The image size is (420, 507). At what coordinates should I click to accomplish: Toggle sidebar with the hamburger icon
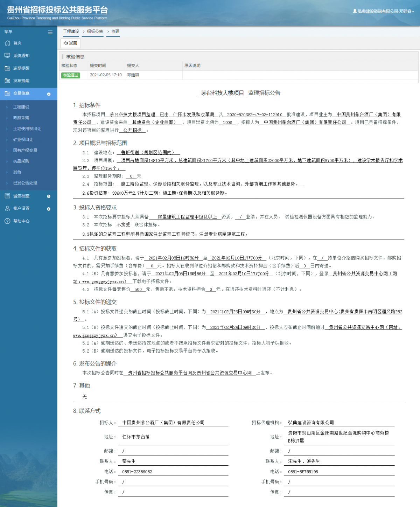click(50, 32)
